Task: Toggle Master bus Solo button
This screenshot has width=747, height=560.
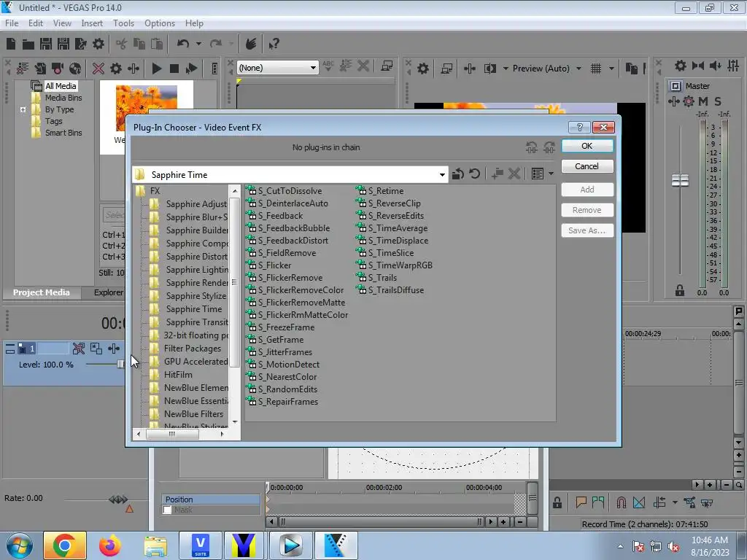Action: point(718,101)
